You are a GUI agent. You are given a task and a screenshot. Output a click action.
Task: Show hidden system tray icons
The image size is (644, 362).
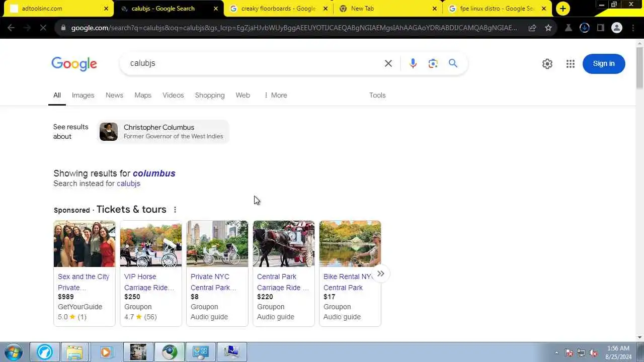click(556, 352)
